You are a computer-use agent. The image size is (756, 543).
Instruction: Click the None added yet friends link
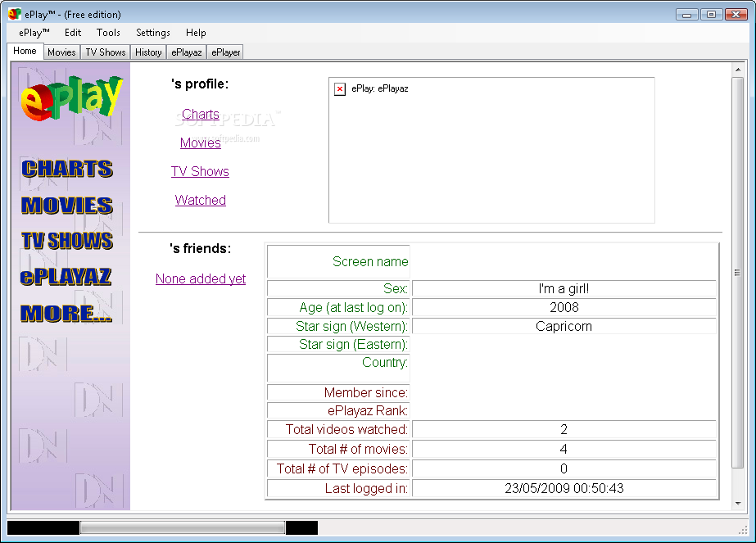tap(201, 278)
